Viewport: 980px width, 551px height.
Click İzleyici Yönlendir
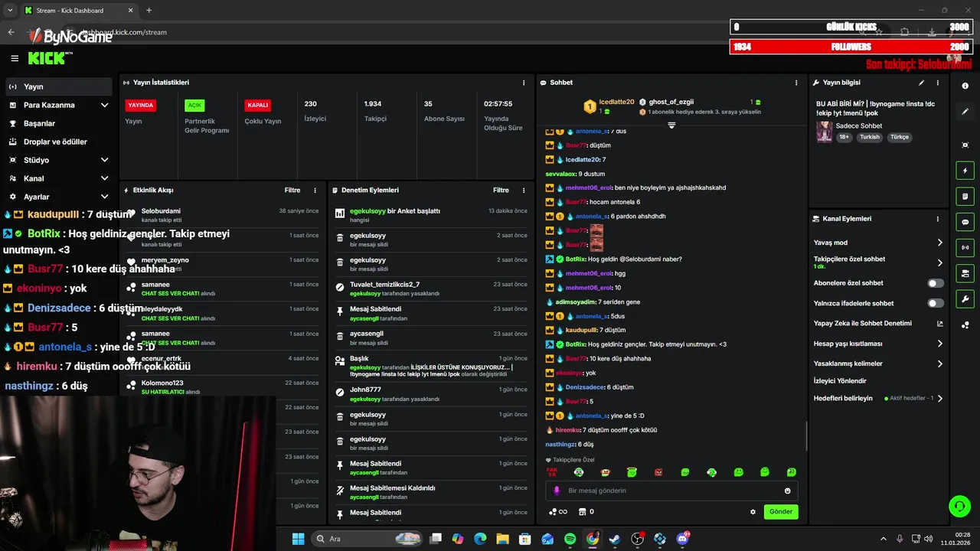click(x=840, y=380)
